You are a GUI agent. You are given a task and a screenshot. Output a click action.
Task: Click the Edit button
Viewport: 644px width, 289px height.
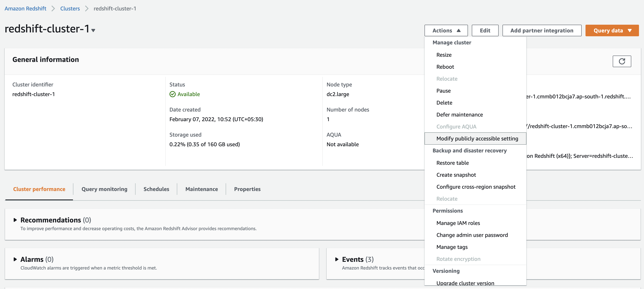click(485, 30)
